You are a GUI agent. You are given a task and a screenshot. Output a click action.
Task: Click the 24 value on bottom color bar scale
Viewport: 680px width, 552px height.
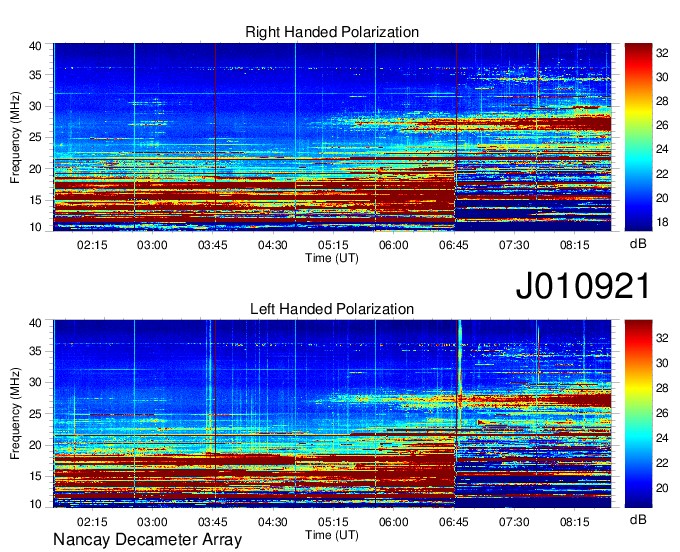click(x=662, y=438)
